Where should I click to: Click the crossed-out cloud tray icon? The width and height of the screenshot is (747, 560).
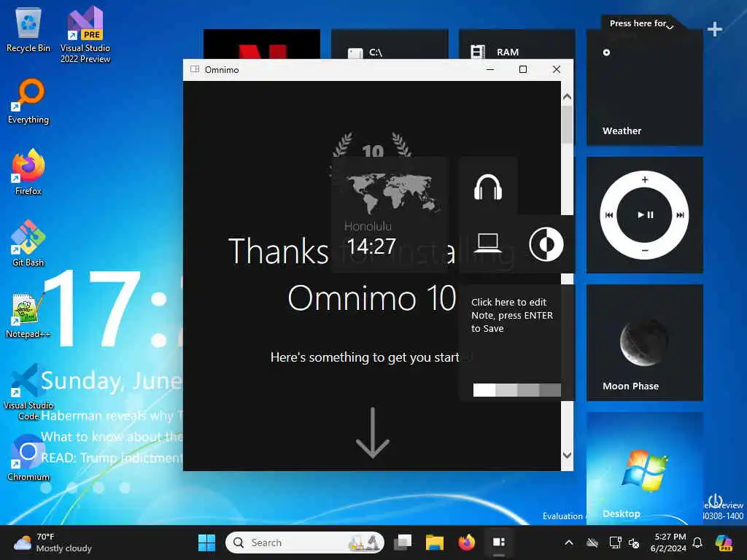(592, 542)
